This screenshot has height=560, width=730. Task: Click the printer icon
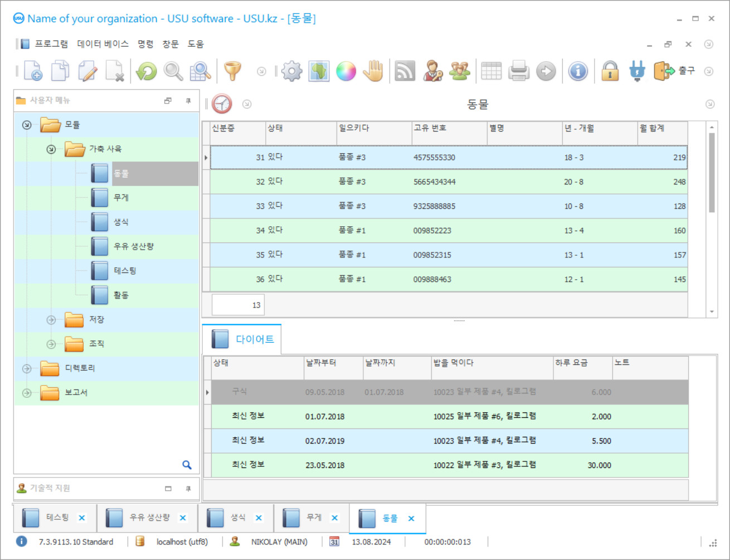[519, 71]
